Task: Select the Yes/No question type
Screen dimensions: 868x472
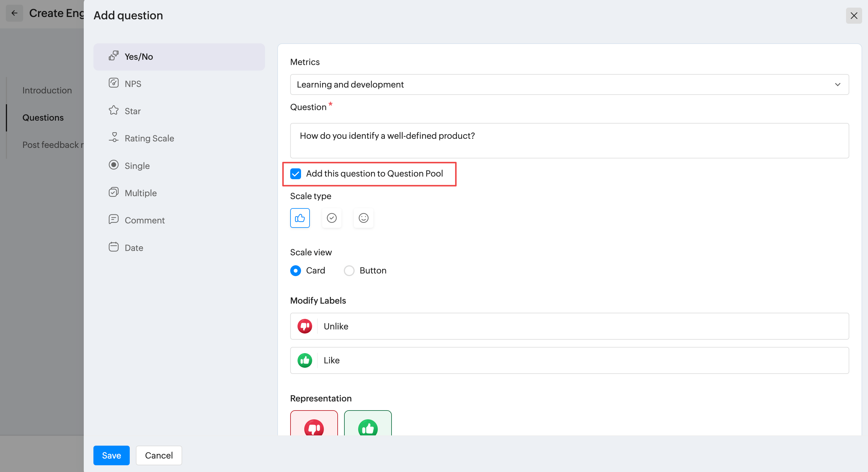Action: pyautogui.click(x=179, y=57)
